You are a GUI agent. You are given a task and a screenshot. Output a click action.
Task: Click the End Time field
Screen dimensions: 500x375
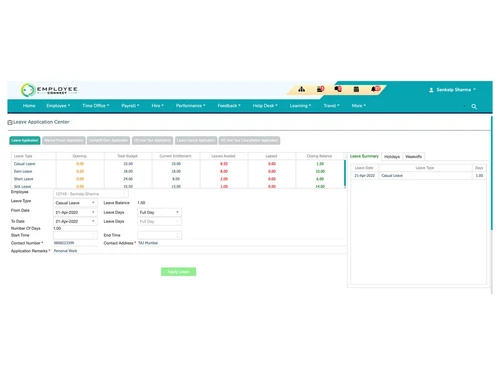[159, 235]
